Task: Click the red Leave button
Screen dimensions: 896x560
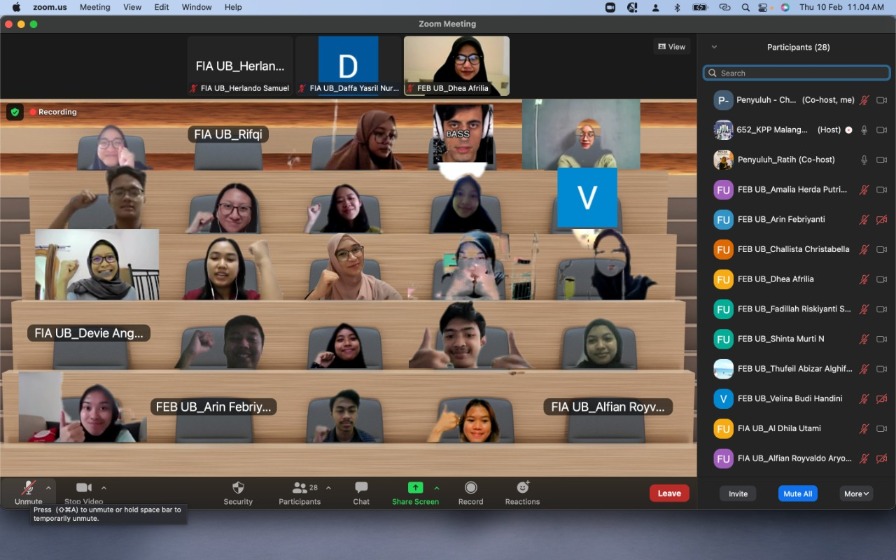Action: 669,493
